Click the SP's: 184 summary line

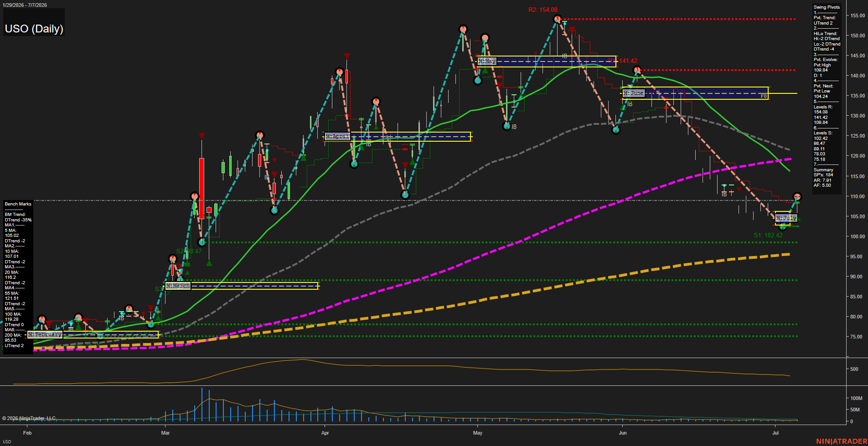click(823, 175)
